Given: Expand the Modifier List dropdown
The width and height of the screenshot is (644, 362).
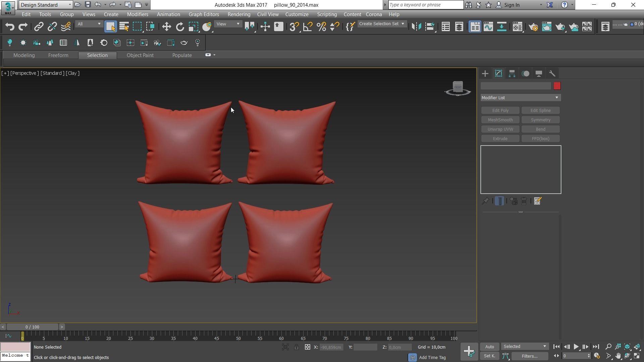Looking at the screenshot, I should point(521,98).
